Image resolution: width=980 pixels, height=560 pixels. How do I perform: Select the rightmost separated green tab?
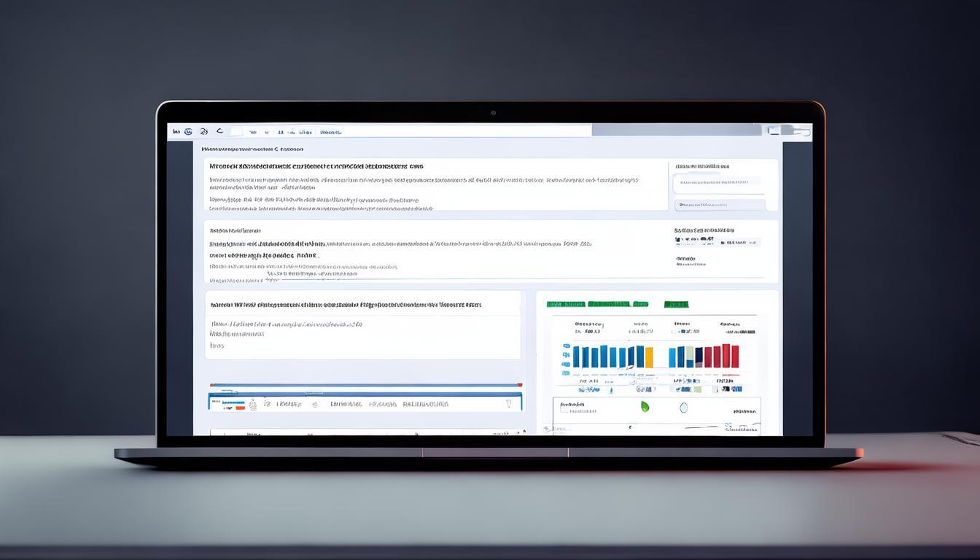click(676, 304)
